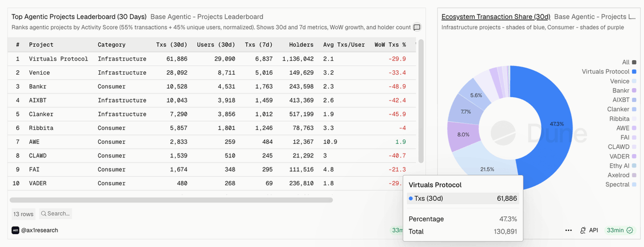Toggle the All legend entry
Image resolution: width=644 pixels, height=247 pixels.
(629, 62)
